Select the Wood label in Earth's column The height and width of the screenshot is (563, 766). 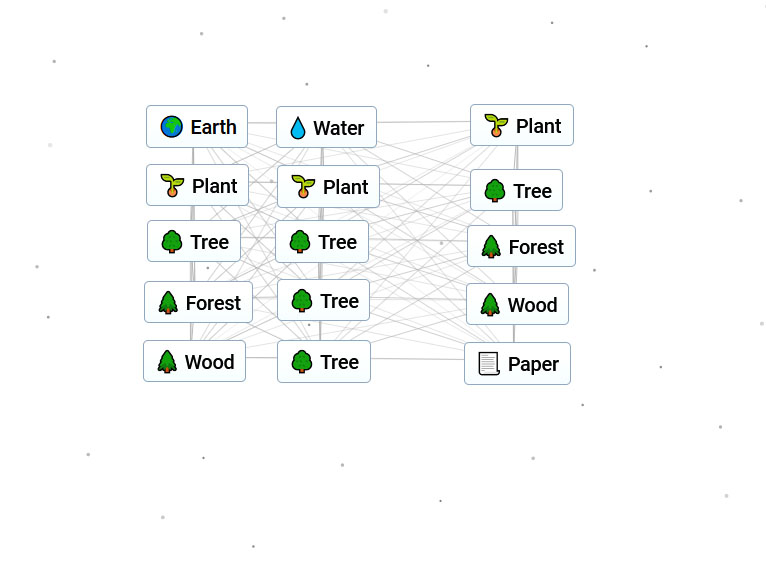click(209, 362)
